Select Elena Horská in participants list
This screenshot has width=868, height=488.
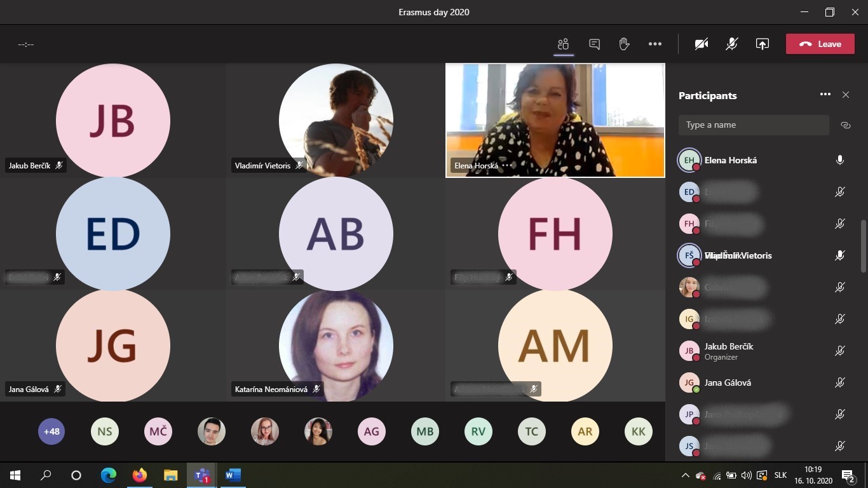[730, 160]
